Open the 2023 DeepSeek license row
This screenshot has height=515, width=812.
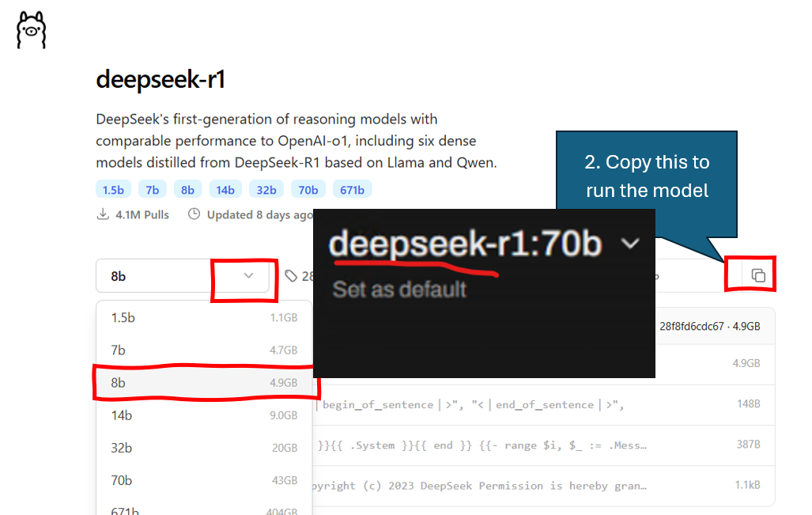coord(544,486)
